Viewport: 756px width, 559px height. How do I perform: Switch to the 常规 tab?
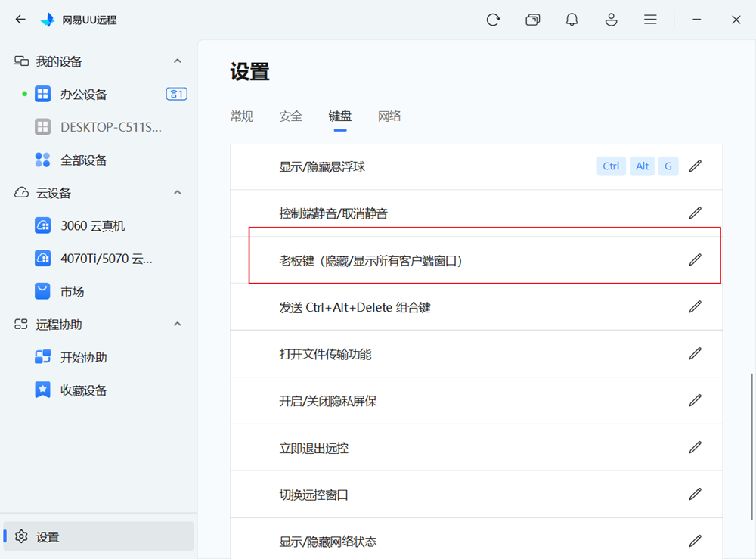(x=242, y=116)
